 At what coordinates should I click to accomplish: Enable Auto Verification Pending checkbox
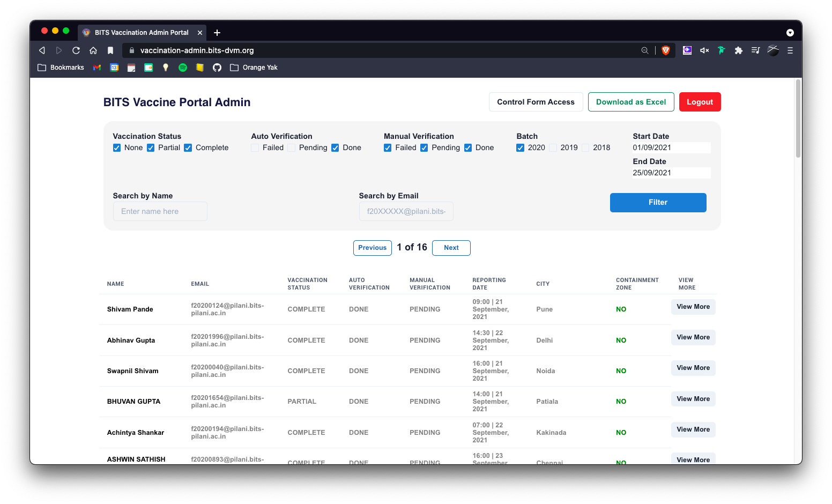(x=292, y=148)
